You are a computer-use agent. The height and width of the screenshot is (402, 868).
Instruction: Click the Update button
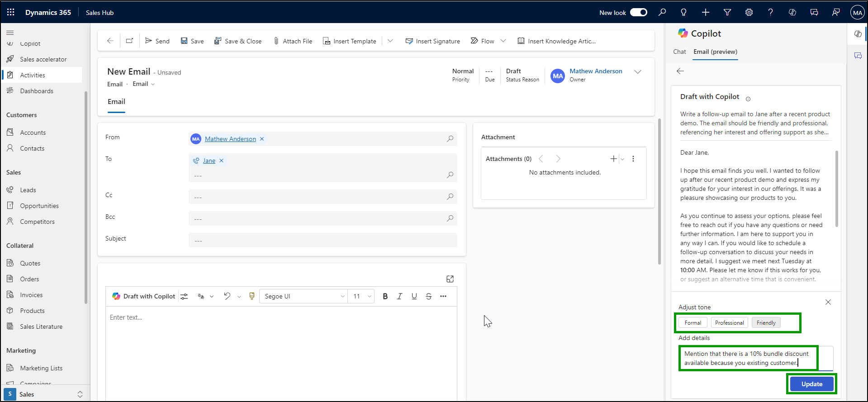pos(811,384)
